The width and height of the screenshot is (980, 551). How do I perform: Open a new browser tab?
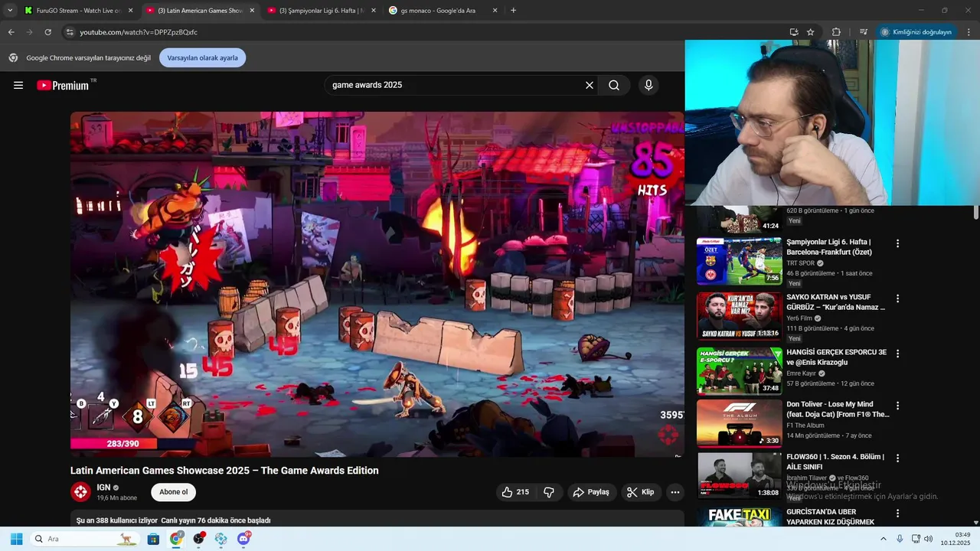pos(513,11)
